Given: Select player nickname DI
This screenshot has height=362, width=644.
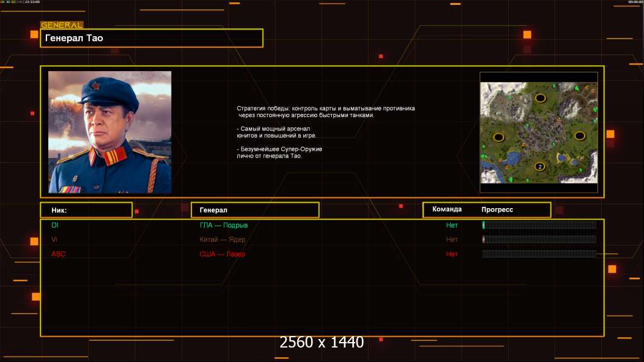Looking at the screenshot, I should pyautogui.click(x=55, y=225).
